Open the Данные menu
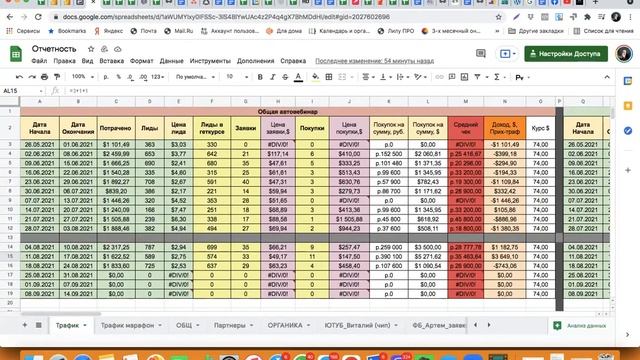The width and height of the screenshot is (640, 360). click(171, 61)
